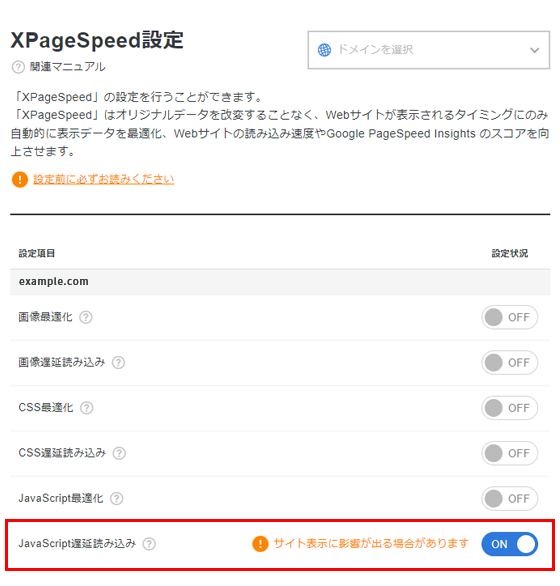
Task: Click the CSS最適化 setting label
Action: point(46,408)
